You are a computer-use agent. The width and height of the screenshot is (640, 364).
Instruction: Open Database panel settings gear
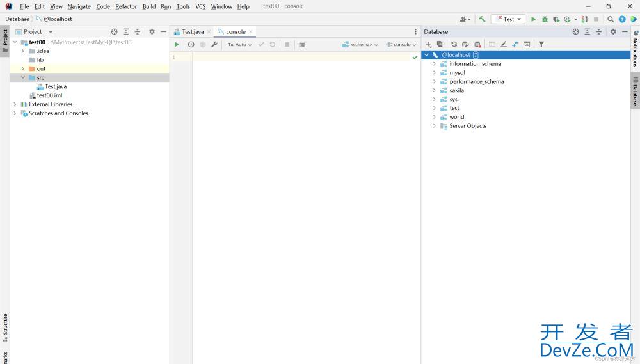613,31
